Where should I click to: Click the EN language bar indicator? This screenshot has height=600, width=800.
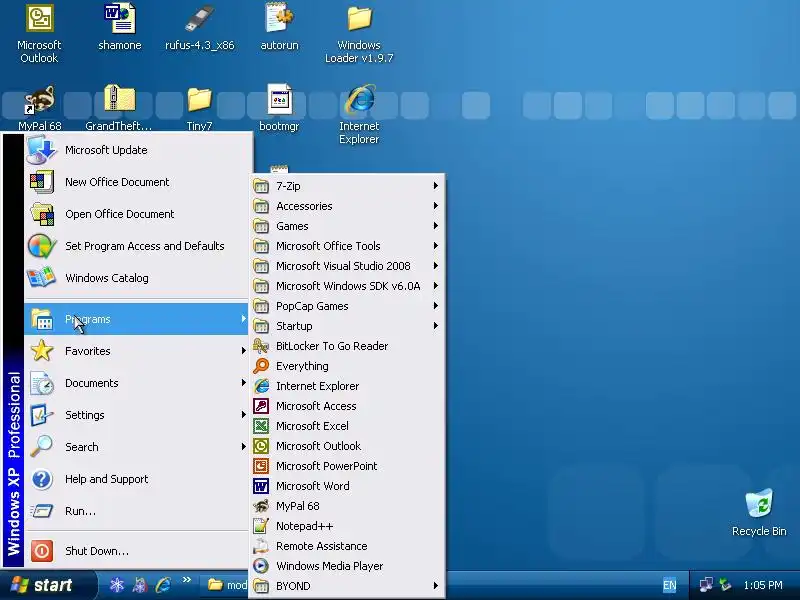coord(669,585)
